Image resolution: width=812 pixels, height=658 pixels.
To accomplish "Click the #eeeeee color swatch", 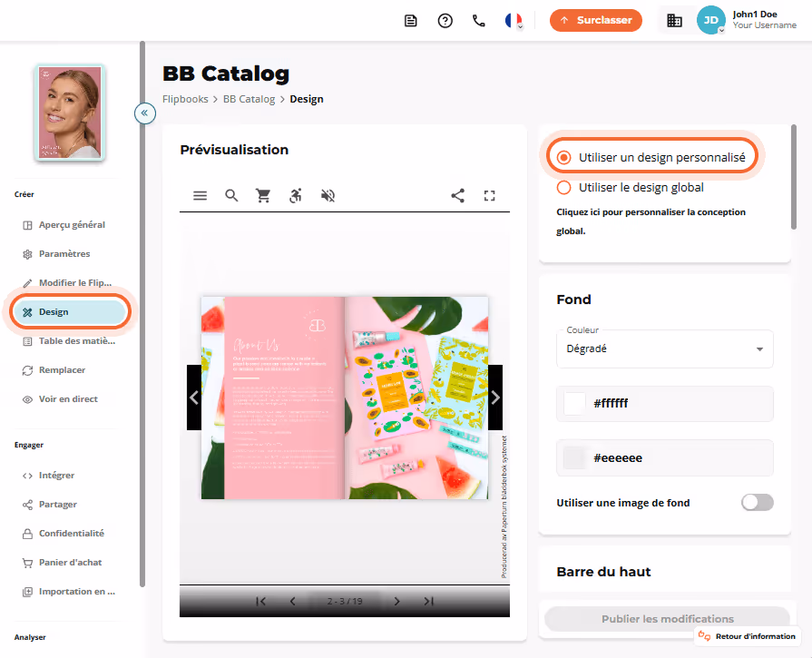I will click(x=574, y=458).
